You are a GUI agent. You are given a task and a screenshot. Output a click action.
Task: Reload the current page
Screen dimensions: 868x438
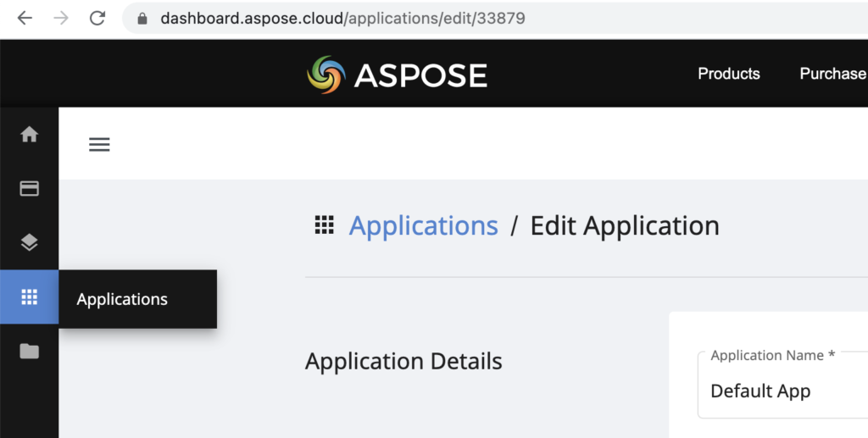(x=97, y=18)
